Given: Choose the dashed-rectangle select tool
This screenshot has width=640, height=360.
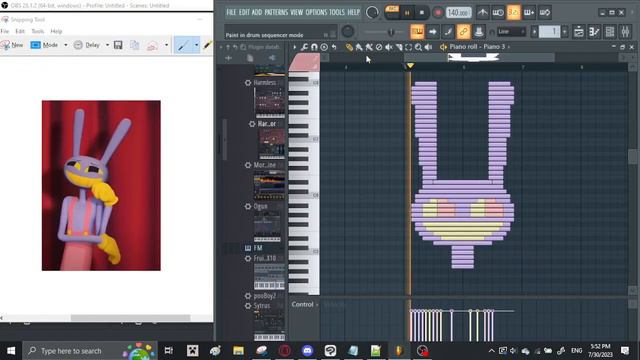Looking at the screenshot, I should click(409, 47).
